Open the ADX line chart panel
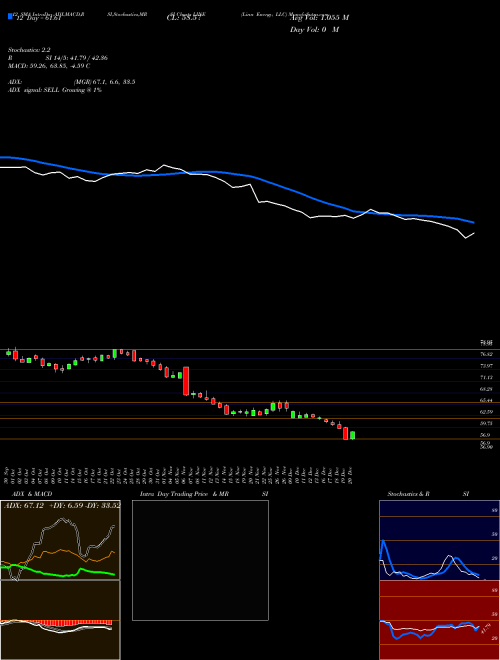Screen dimensions: 500x660 60,540
